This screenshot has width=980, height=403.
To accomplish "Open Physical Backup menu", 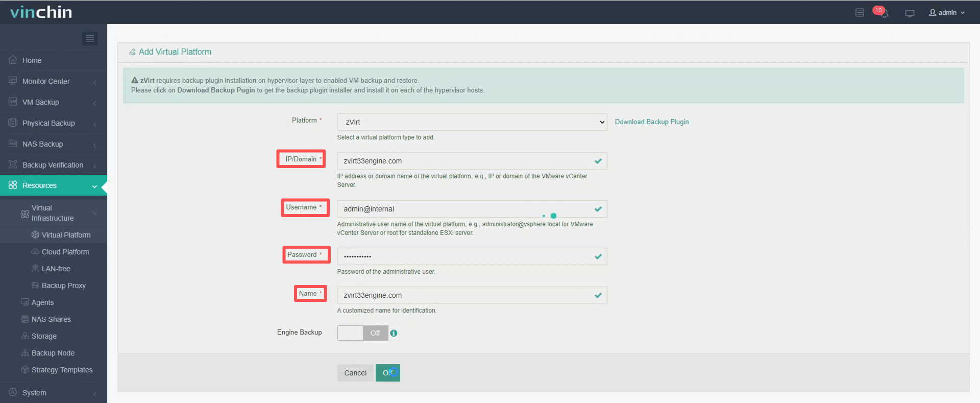I will 54,123.
